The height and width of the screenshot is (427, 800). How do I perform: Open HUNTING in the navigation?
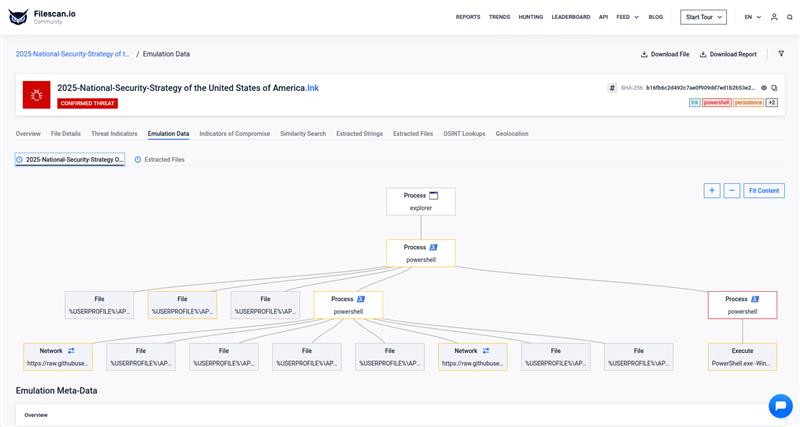pos(531,17)
